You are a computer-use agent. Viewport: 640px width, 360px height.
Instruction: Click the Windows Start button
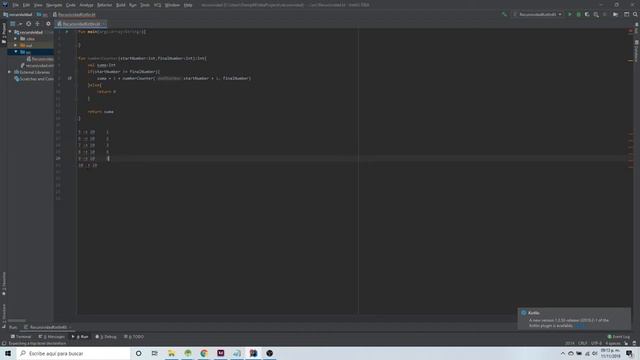(x=8, y=353)
